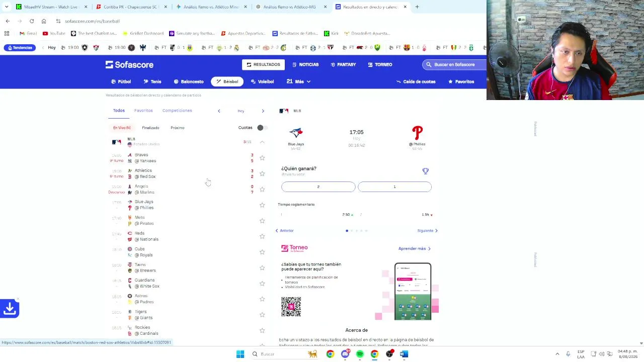Click the browser back arrow

point(8,21)
